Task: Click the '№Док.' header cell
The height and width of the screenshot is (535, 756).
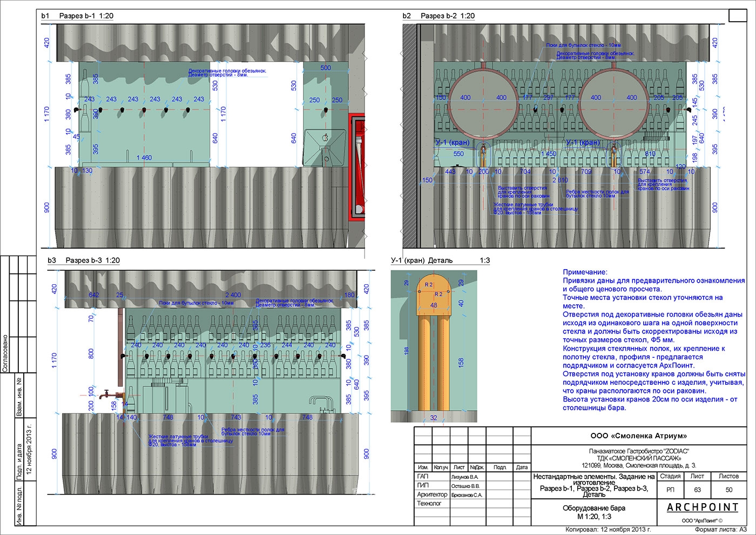Action: (476, 467)
